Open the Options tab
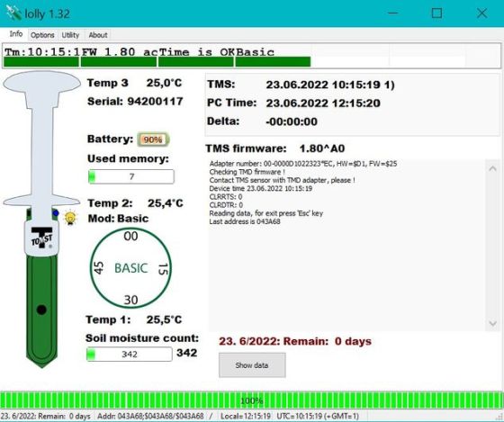 42,35
